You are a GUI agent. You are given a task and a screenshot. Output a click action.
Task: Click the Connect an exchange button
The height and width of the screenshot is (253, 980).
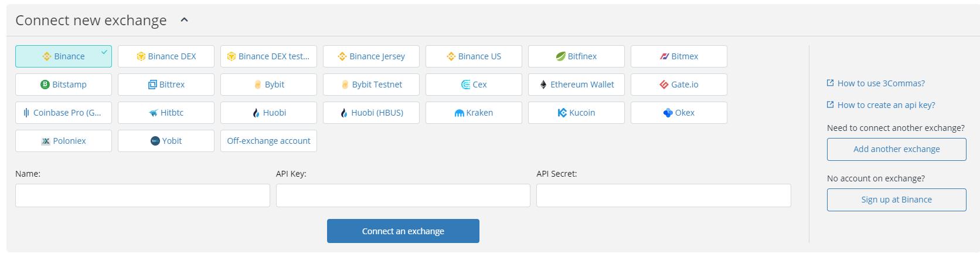pyautogui.click(x=403, y=231)
